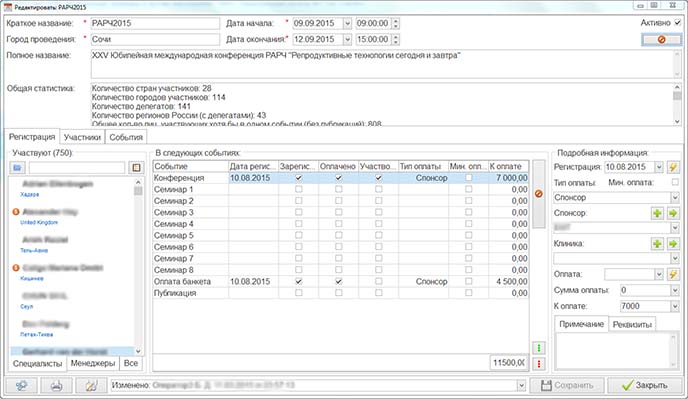Toggle Оплачено checkbox for Конференция row
Viewport: 688px width, 399px height.
click(x=338, y=178)
